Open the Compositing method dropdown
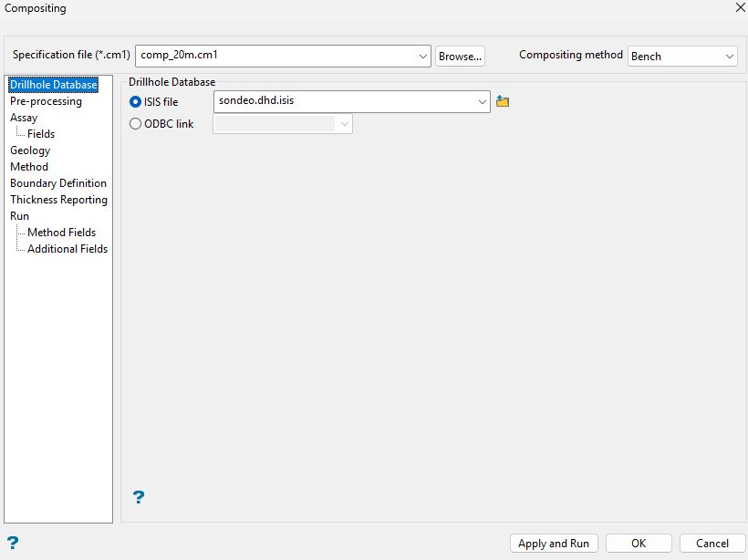 pos(729,57)
